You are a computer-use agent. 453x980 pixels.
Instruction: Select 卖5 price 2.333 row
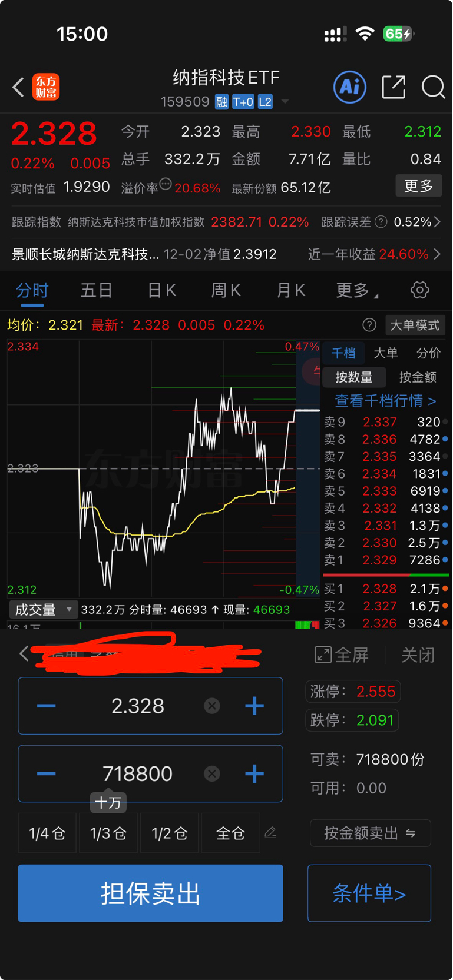coord(386,491)
